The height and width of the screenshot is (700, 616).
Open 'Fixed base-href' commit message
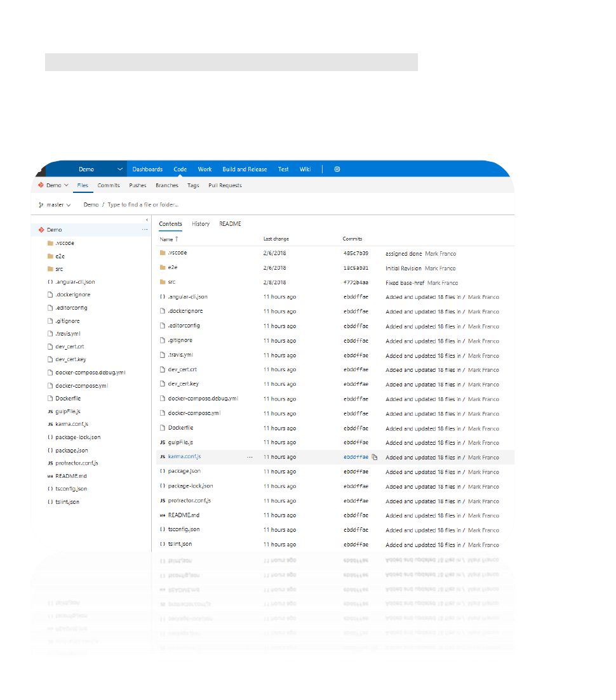point(405,283)
